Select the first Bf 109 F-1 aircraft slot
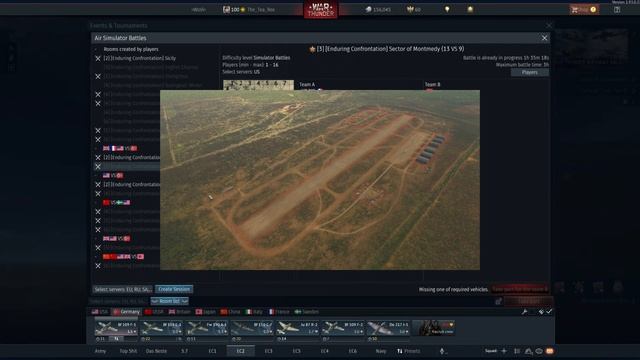640x360 pixels. click(116, 328)
